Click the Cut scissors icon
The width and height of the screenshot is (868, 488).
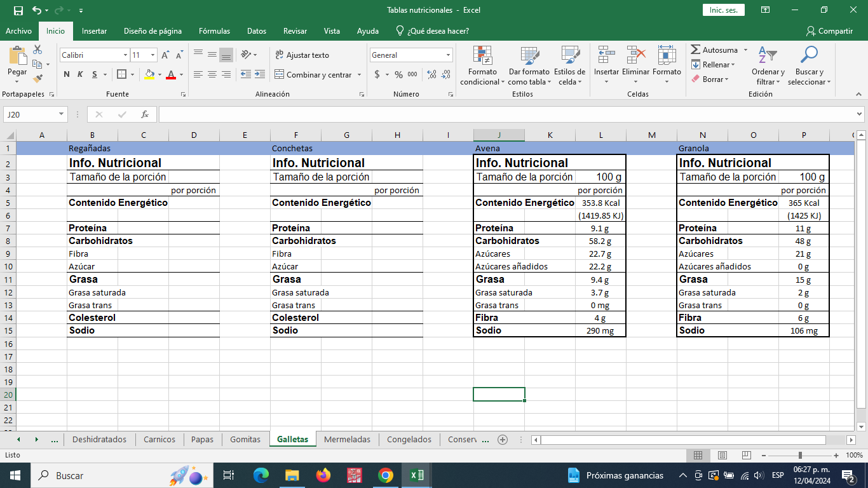click(x=37, y=50)
